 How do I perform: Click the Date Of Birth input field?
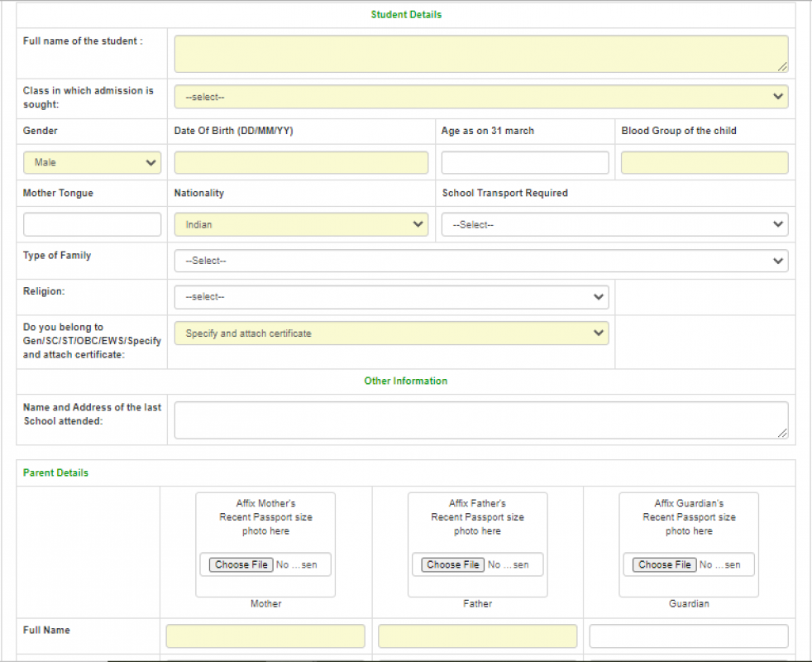tap(301, 163)
